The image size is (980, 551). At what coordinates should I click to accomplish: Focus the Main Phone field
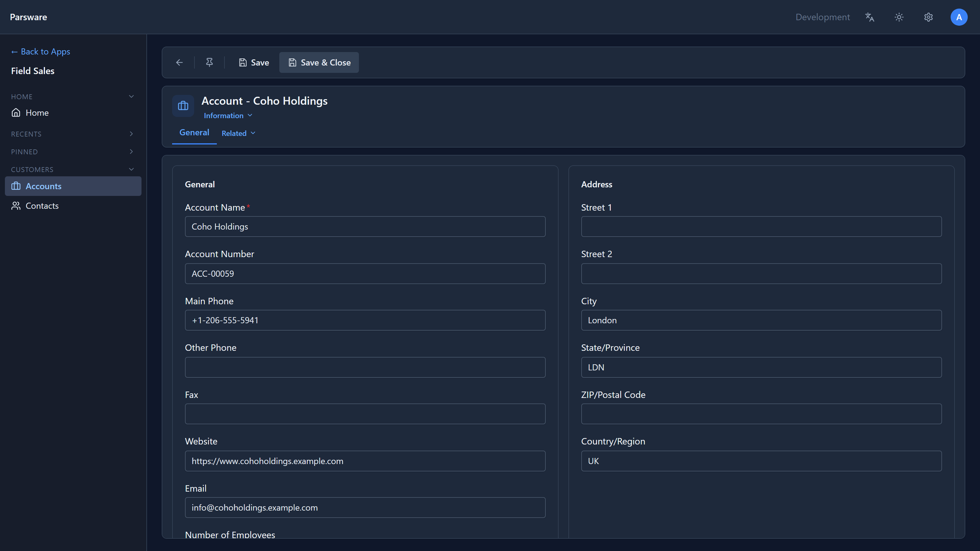pyautogui.click(x=365, y=320)
